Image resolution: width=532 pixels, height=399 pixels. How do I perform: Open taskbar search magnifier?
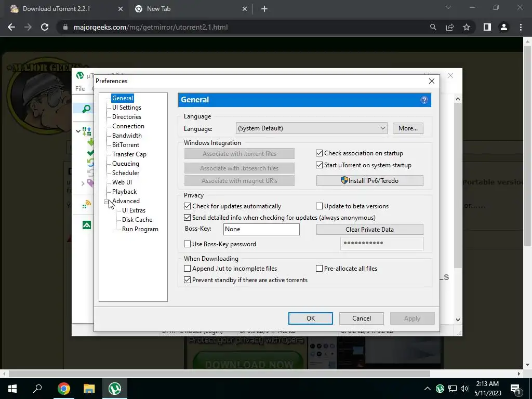37,388
